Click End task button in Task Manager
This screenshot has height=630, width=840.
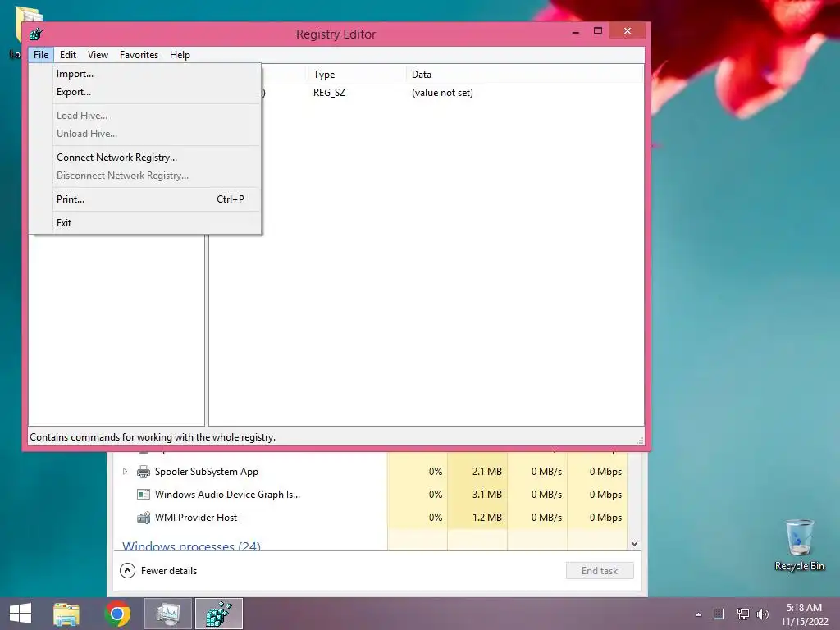click(600, 571)
